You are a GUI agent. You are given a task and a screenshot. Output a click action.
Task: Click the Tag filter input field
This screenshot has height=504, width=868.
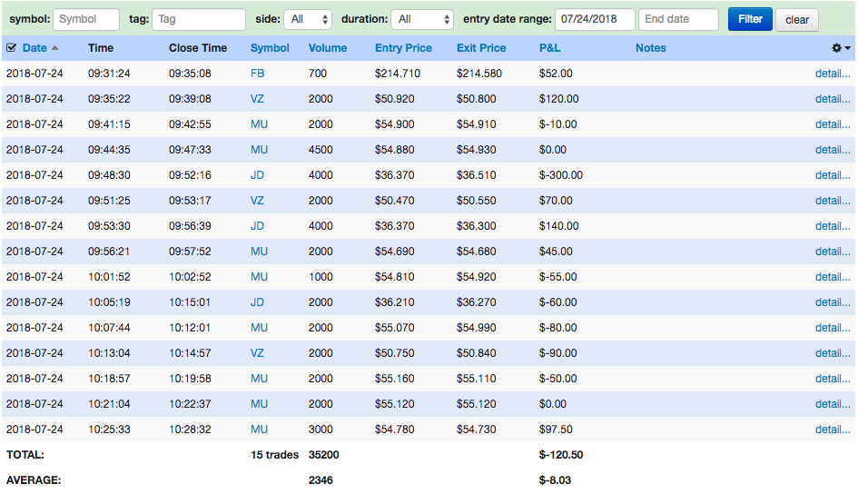[199, 19]
